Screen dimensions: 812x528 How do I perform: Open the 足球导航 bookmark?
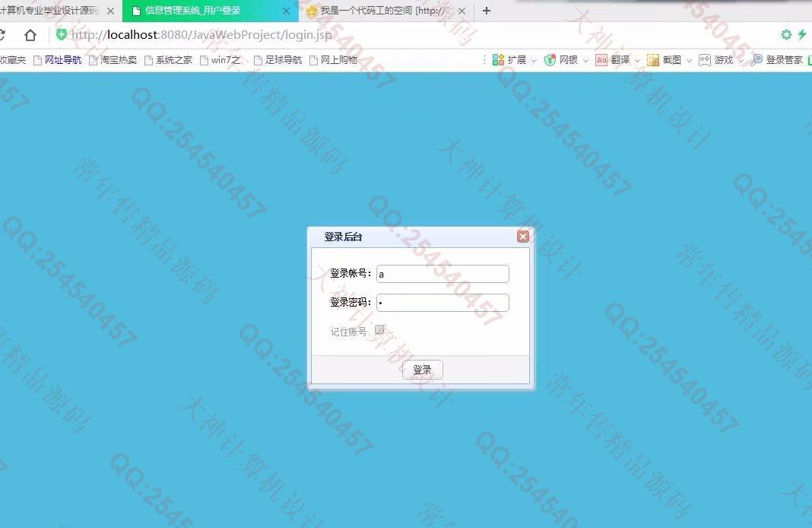point(278,60)
